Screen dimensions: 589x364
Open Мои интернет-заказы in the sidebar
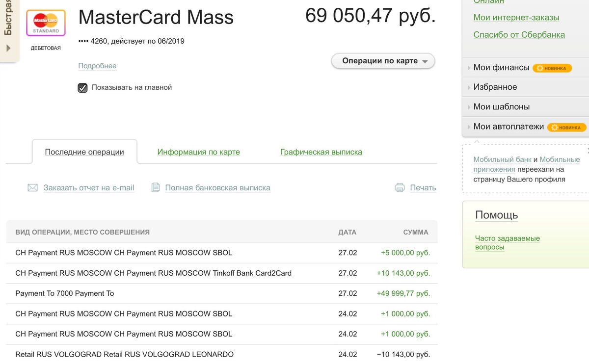[x=516, y=18]
